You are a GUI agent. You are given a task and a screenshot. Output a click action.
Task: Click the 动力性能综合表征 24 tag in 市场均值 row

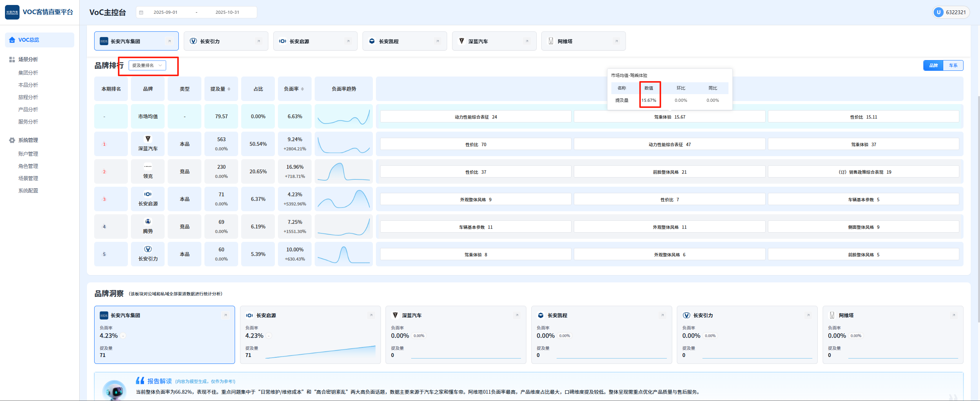(475, 117)
